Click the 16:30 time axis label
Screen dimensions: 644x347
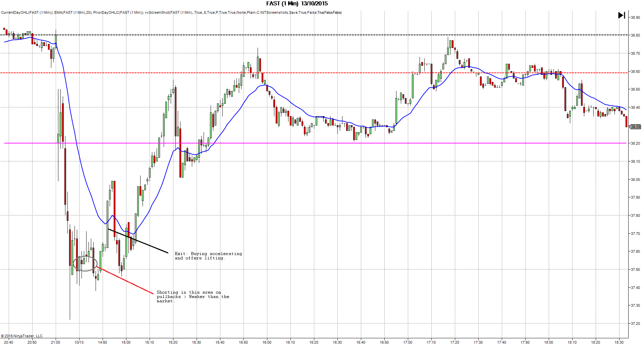[x=337, y=343]
